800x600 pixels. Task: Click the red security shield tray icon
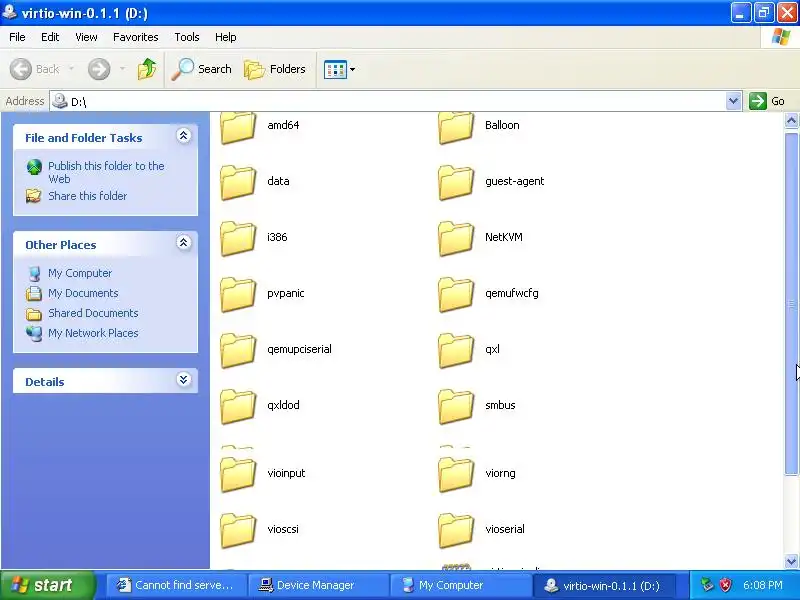(x=725, y=585)
